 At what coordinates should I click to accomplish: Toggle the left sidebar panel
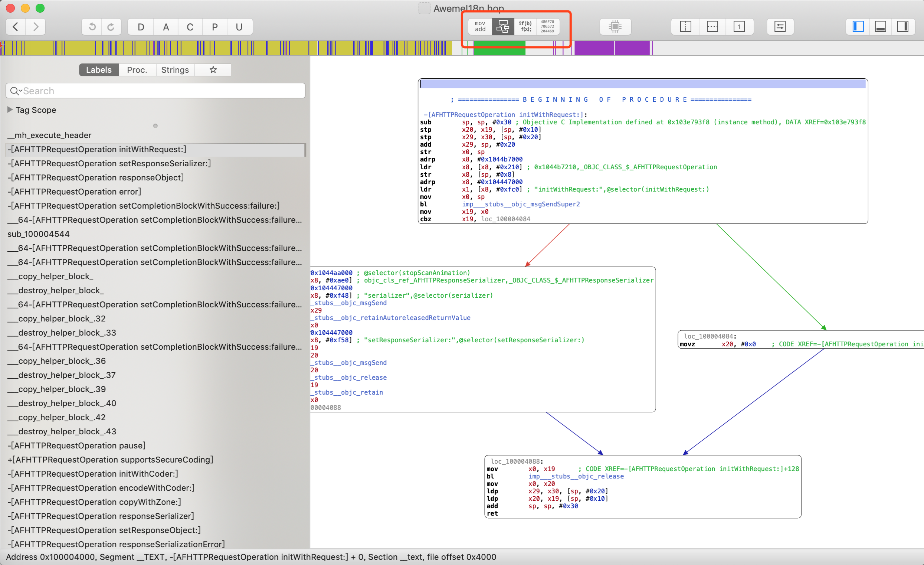click(858, 27)
